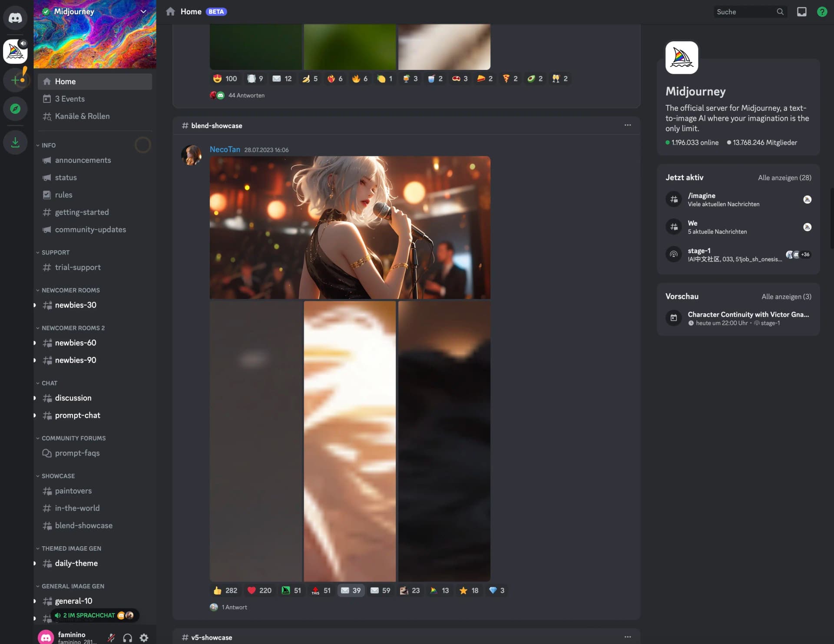The height and width of the screenshot is (644, 834).
Task: Toggle the thumbs up reaction 282
Action: coord(225,591)
